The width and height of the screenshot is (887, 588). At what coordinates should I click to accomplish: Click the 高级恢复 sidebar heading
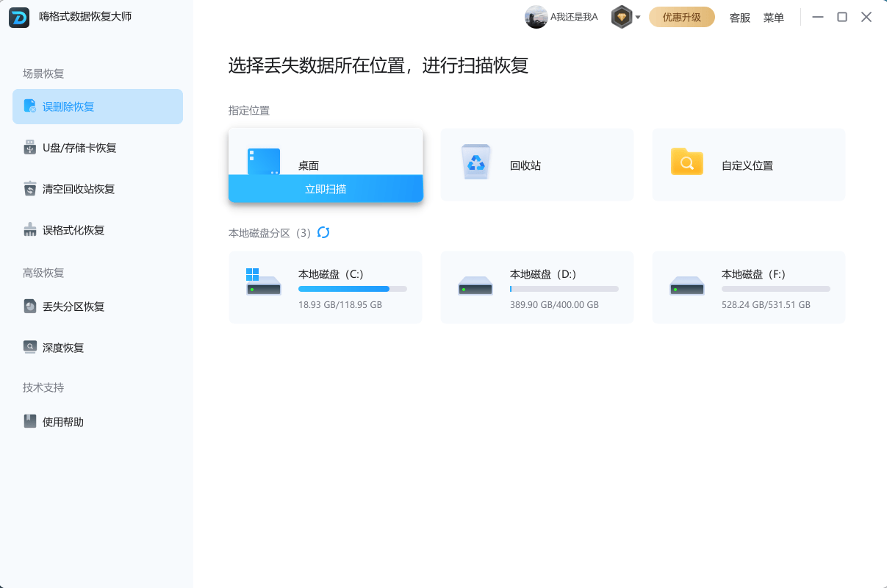(x=43, y=273)
